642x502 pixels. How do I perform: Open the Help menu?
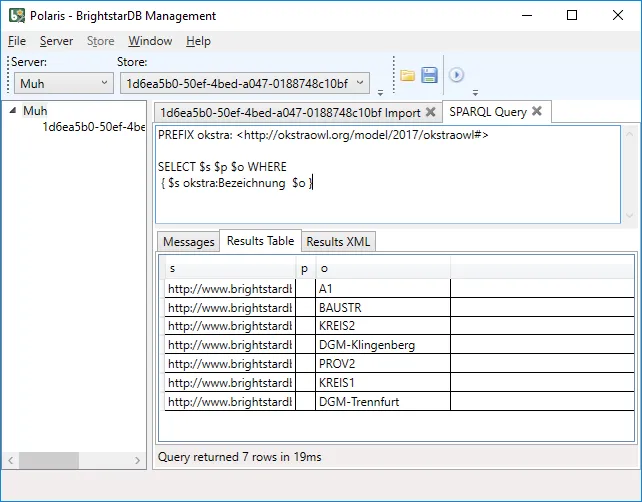[198, 41]
